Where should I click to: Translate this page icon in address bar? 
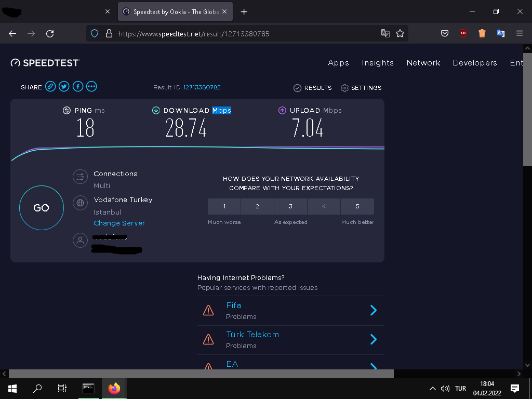click(x=385, y=33)
